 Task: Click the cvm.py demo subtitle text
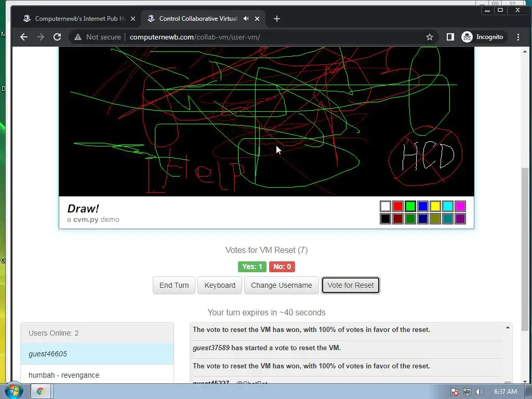click(x=94, y=220)
